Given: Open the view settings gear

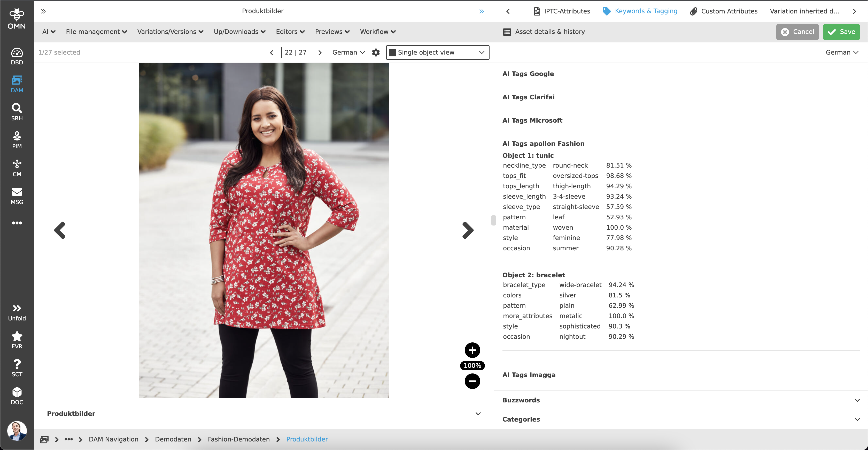Looking at the screenshot, I should 375,52.
